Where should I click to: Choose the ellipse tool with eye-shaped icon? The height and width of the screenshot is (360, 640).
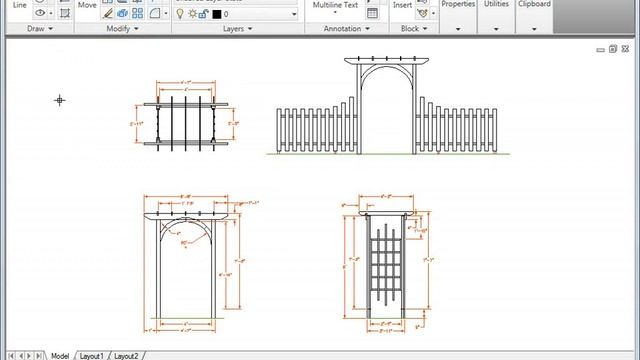click(x=40, y=13)
